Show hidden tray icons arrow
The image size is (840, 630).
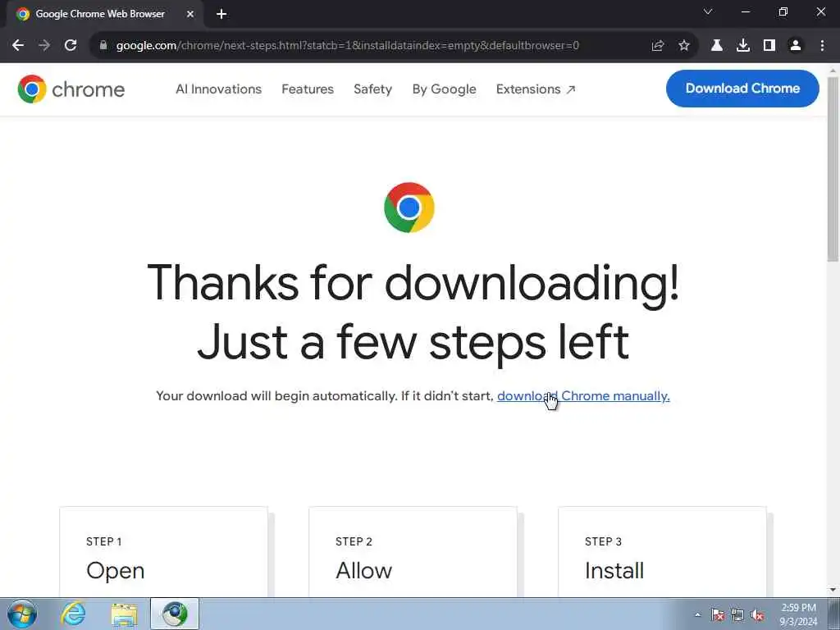coord(697,615)
